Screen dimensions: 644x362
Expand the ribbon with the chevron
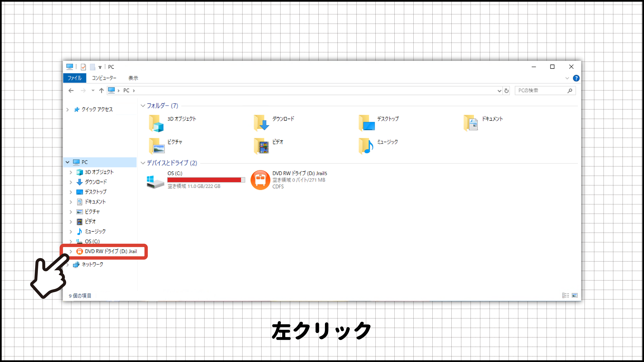[567, 78]
